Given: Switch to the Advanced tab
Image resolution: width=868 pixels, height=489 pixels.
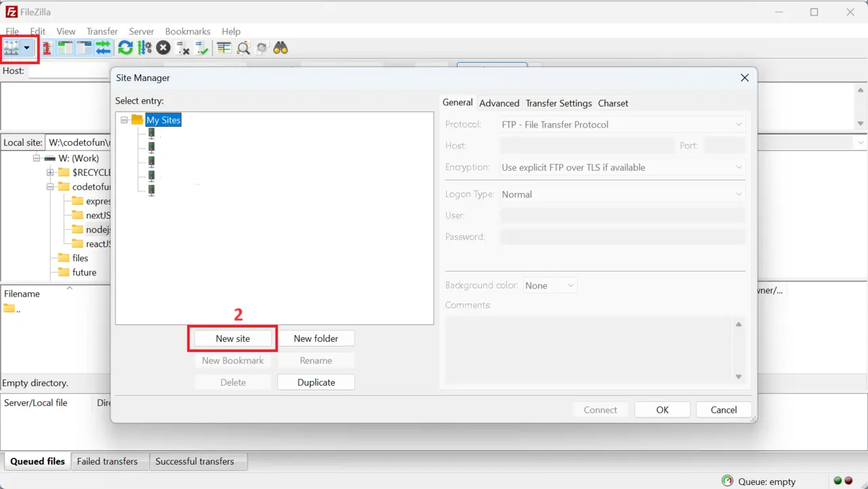Looking at the screenshot, I should (x=499, y=103).
